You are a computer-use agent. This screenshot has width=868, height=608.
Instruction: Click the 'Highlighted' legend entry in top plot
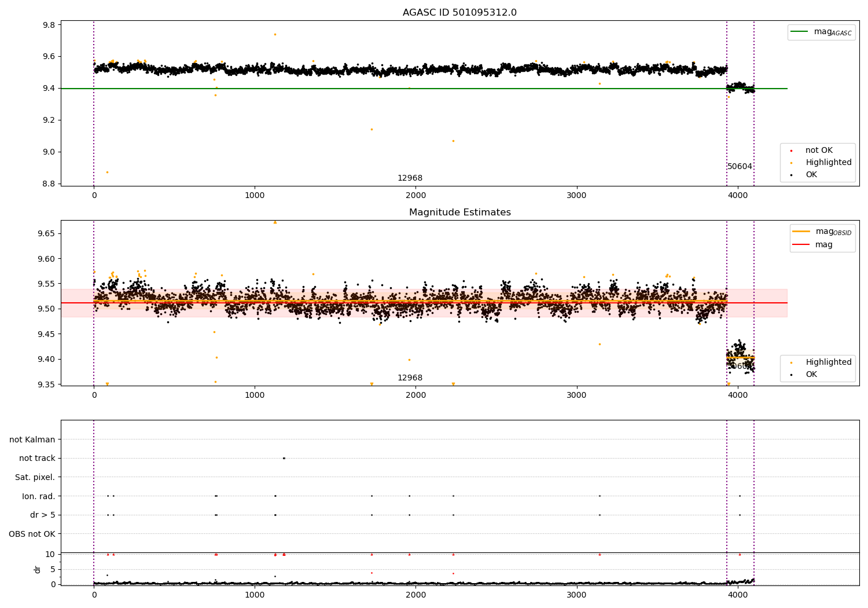(828, 163)
